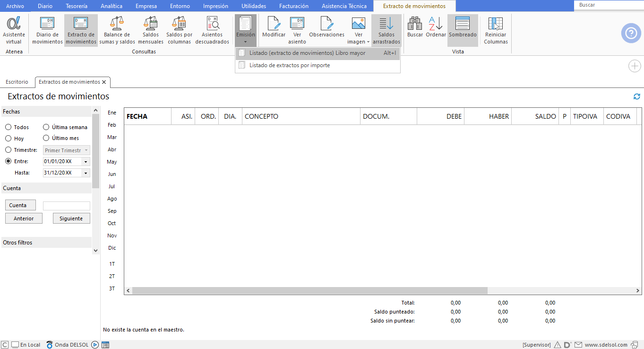Open Diario de movimientos
644x349 pixels.
[x=47, y=31]
